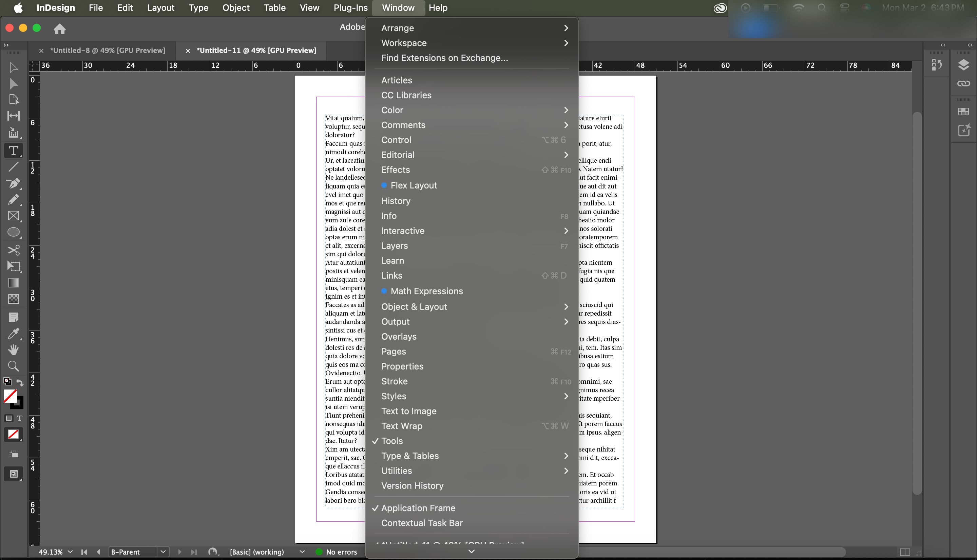
Task: Select the Pen tool
Action: [14, 183]
